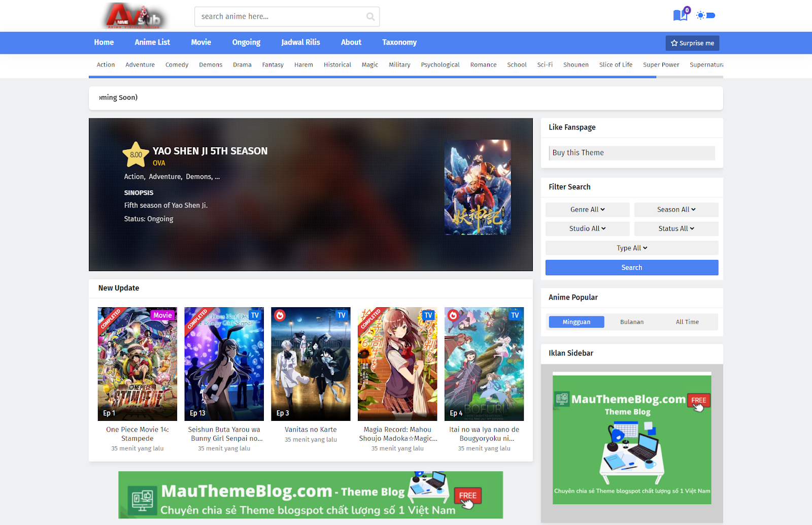Click the Yao Shen Ji poster thumbnail
812x525 pixels.
478,187
